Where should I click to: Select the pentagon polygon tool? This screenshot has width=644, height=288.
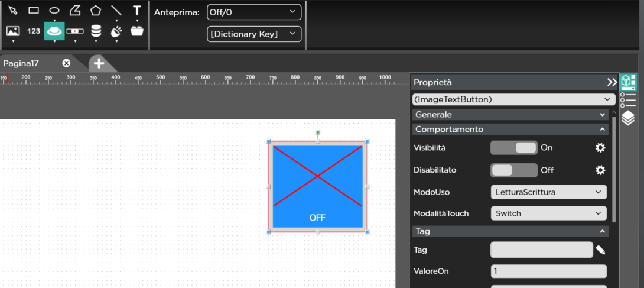tap(96, 10)
